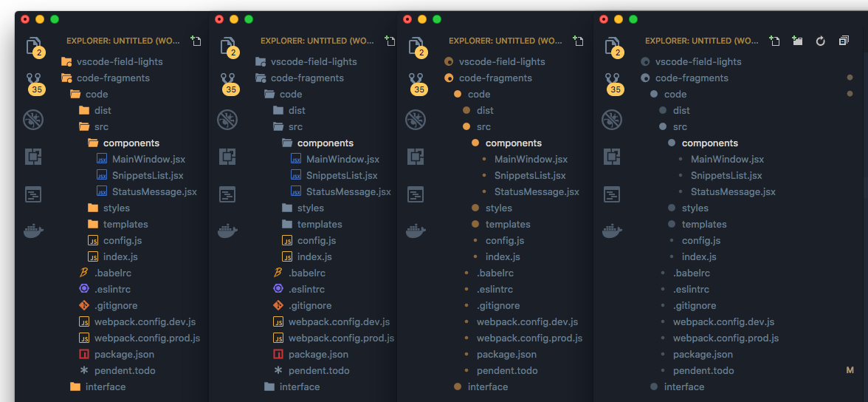Open Debug view in the gray-folder-icons window
This screenshot has width=868, height=402.
(227, 119)
